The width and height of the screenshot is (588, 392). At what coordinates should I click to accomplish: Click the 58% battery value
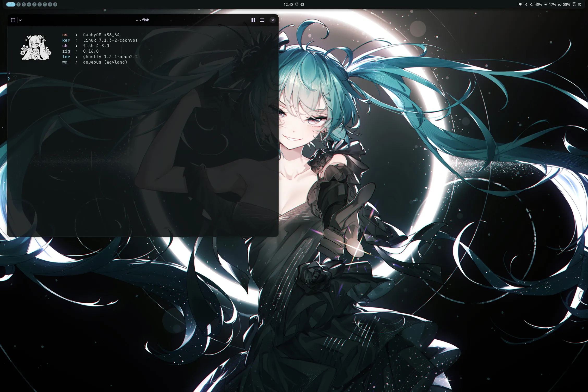point(566,4)
